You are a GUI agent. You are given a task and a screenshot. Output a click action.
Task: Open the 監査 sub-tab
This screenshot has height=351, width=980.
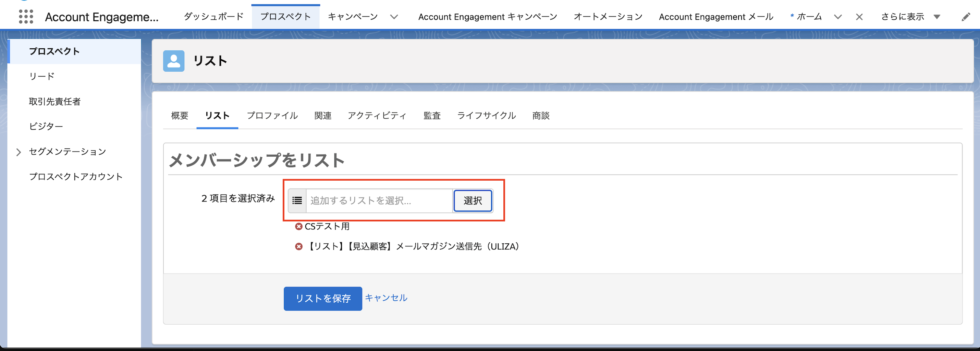click(x=432, y=116)
